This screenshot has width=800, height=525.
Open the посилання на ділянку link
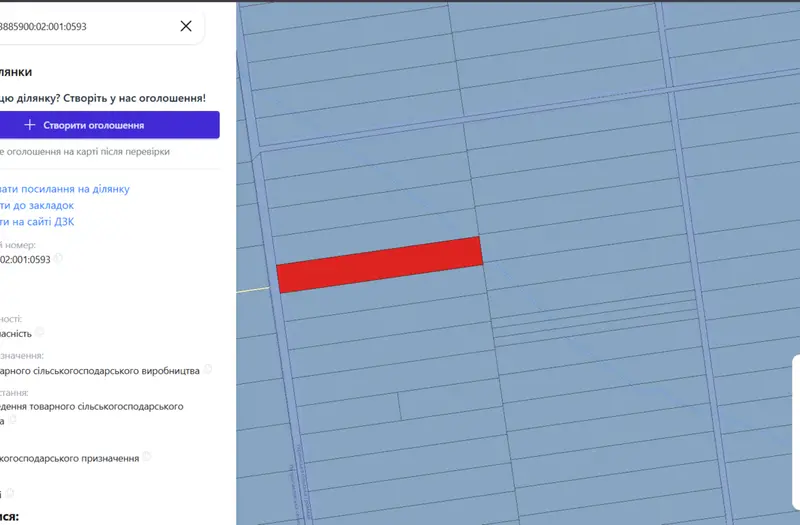pyautogui.click(x=64, y=189)
